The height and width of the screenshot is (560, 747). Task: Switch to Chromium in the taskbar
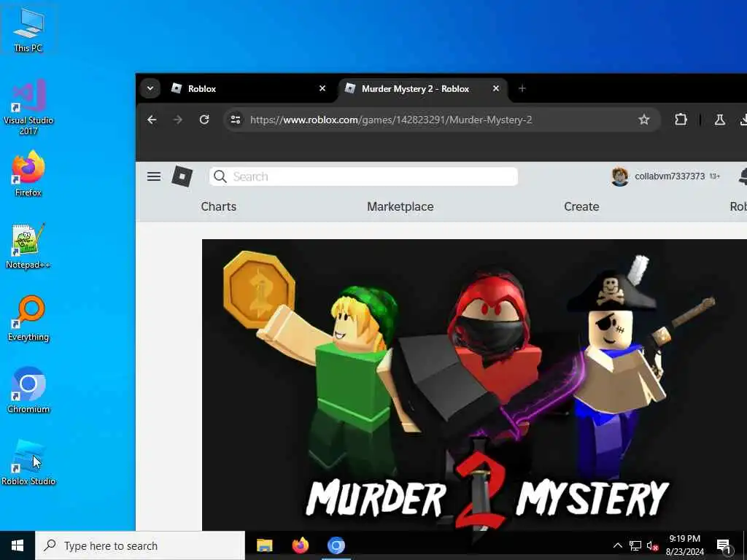point(336,545)
